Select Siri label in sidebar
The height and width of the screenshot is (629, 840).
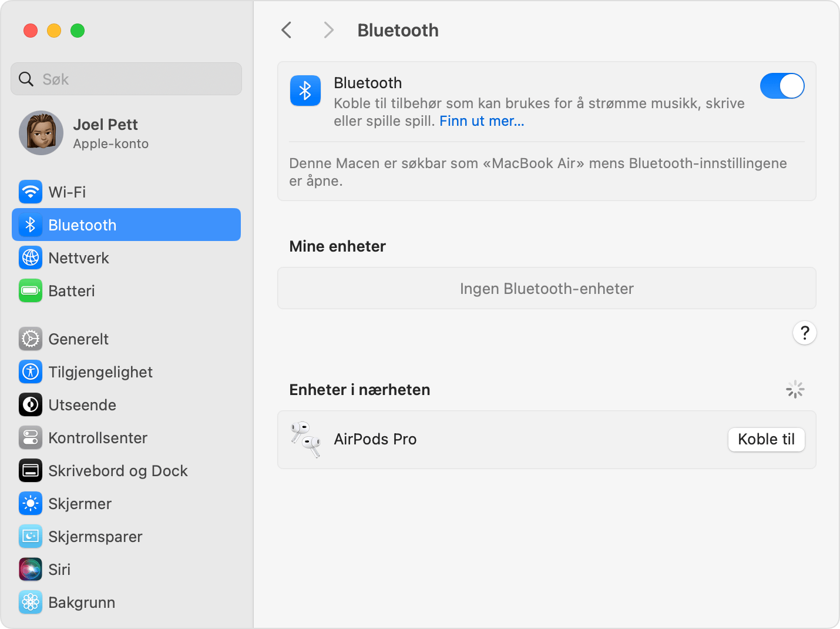point(59,569)
